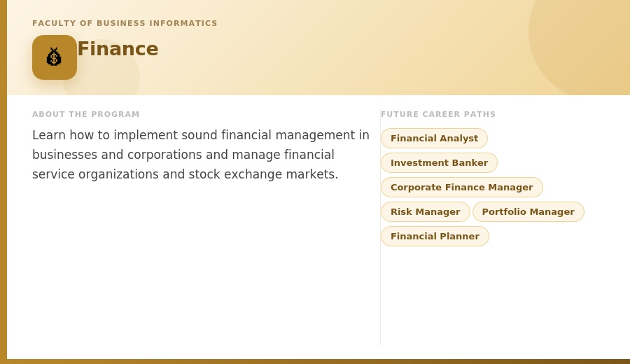Click the thin divider between the two columns

[x=380, y=227]
